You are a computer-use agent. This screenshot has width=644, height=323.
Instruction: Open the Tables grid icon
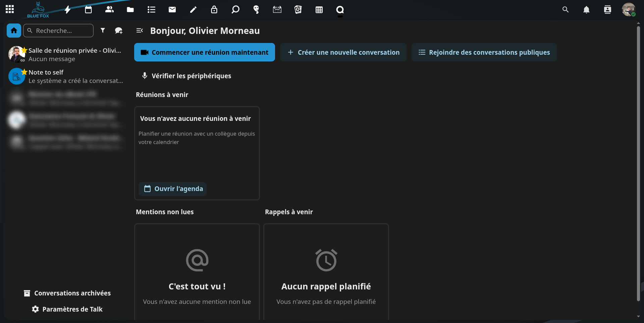319,10
